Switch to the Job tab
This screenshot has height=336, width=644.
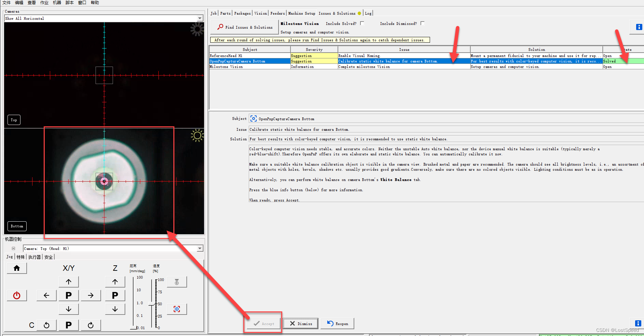tap(214, 13)
